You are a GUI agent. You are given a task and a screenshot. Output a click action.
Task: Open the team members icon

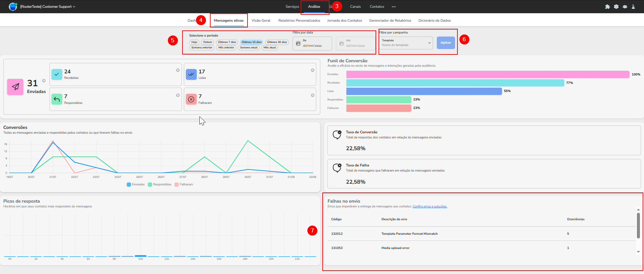(x=625, y=7)
